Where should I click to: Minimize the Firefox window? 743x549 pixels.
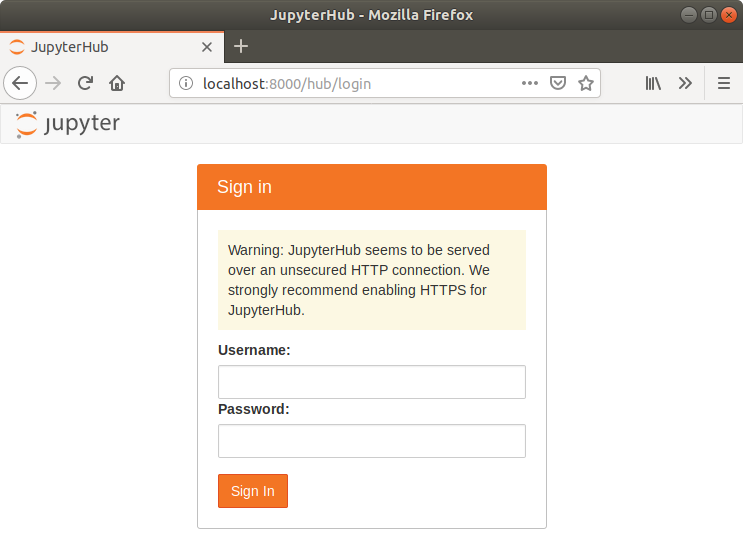[688, 15]
